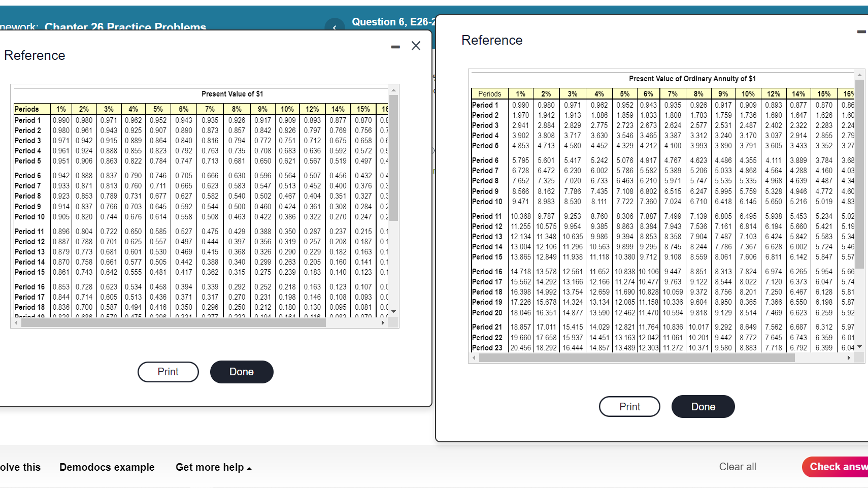Minimize the left Reference dialog

(395, 46)
